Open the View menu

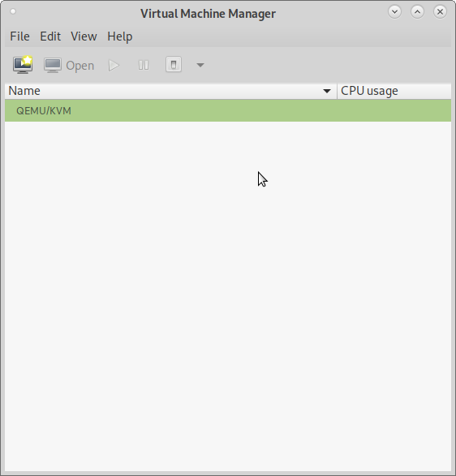click(84, 36)
